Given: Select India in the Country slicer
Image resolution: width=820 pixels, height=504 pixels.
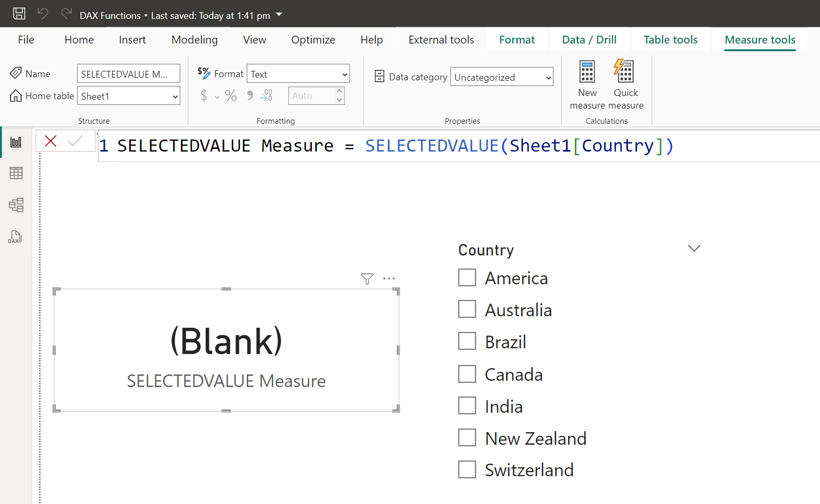Looking at the screenshot, I should (x=467, y=405).
